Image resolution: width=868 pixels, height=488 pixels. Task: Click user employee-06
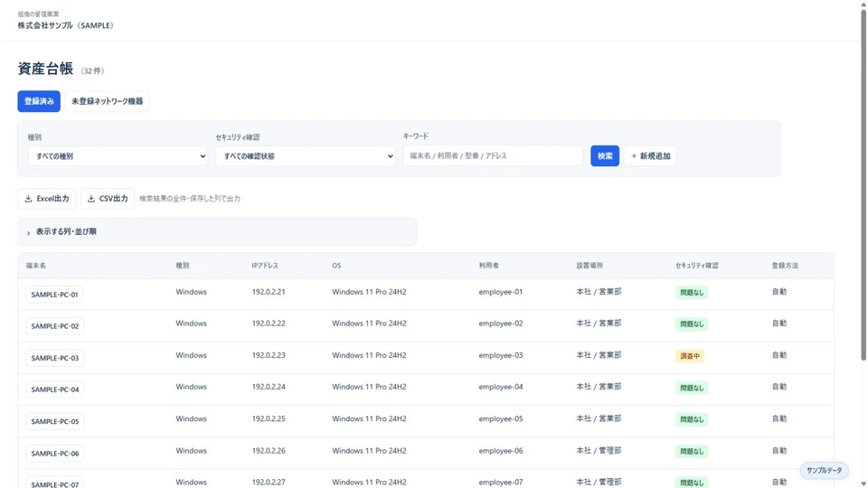[x=500, y=451]
